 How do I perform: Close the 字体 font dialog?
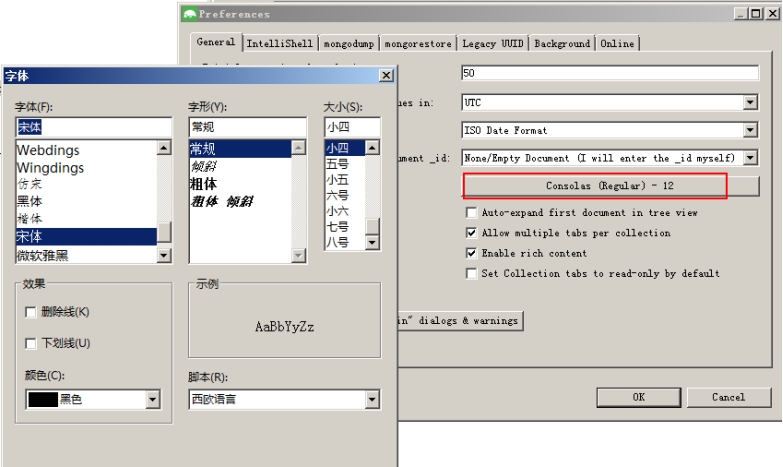click(386, 75)
